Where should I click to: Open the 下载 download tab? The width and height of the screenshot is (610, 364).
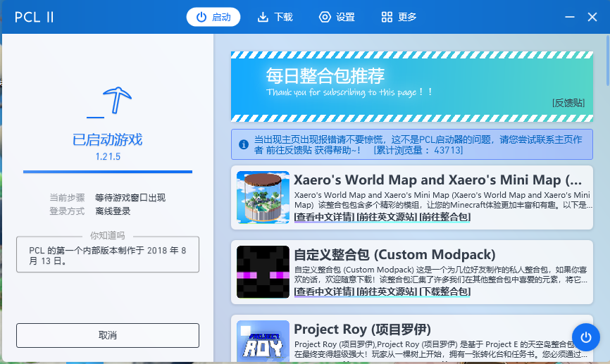coord(275,17)
